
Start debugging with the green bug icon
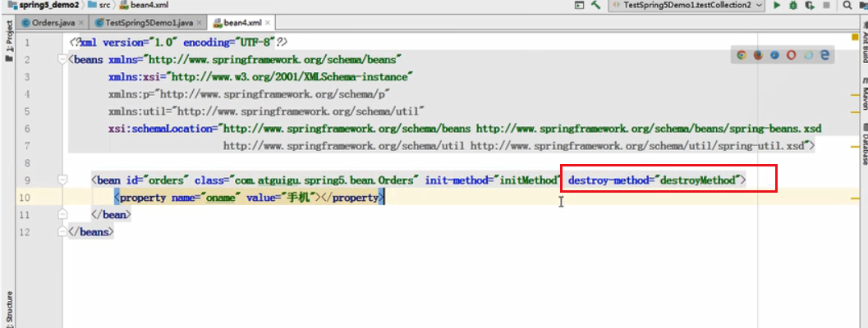[x=793, y=5]
